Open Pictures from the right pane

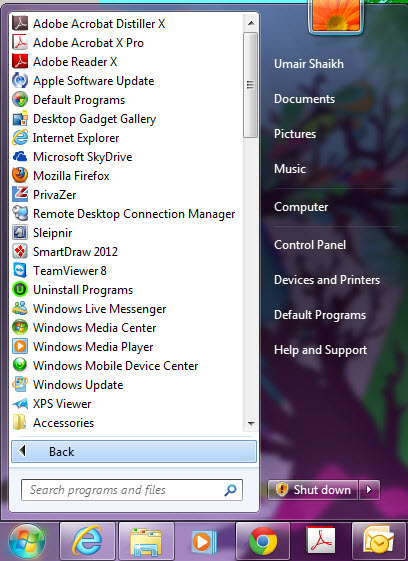click(x=295, y=134)
